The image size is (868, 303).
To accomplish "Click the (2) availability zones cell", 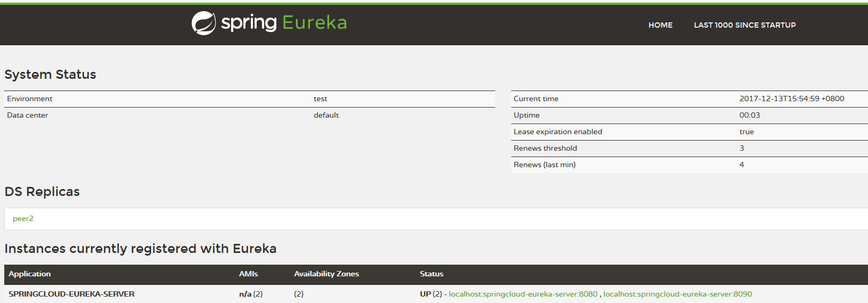I will pyautogui.click(x=299, y=294).
